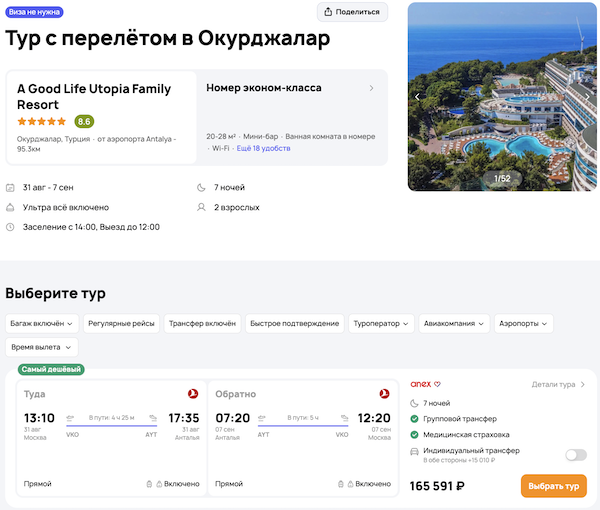This screenshot has height=510, width=600.
Task: Click the five-star hotel rating stars
Action: (42, 121)
